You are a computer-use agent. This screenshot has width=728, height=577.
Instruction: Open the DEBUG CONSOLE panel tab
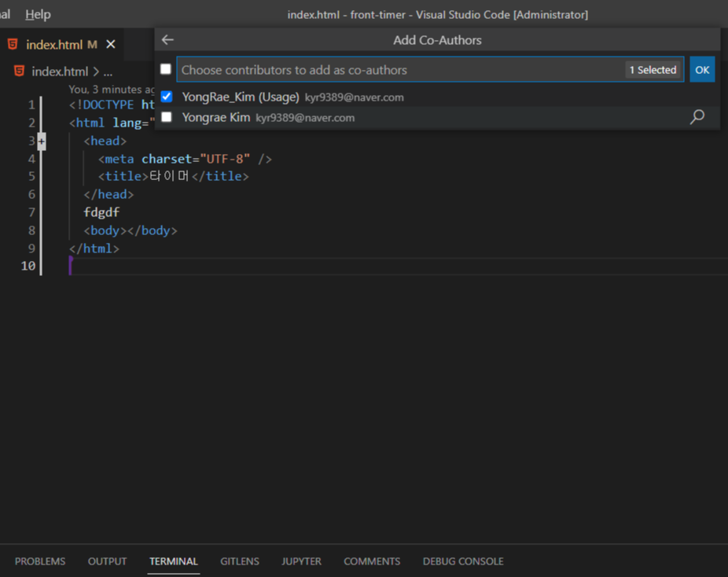(x=463, y=561)
